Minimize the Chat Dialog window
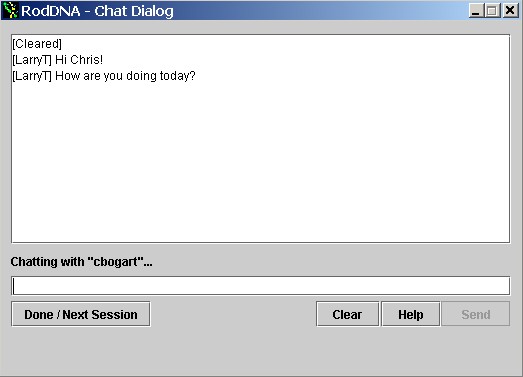This screenshot has height=377, width=523. [x=476, y=11]
